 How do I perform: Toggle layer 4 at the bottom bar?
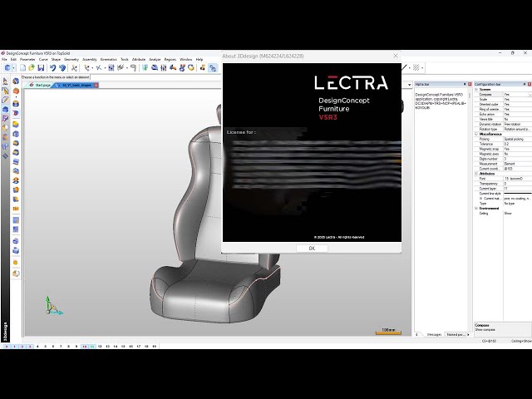pyautogui.click(x=37, y=347)
